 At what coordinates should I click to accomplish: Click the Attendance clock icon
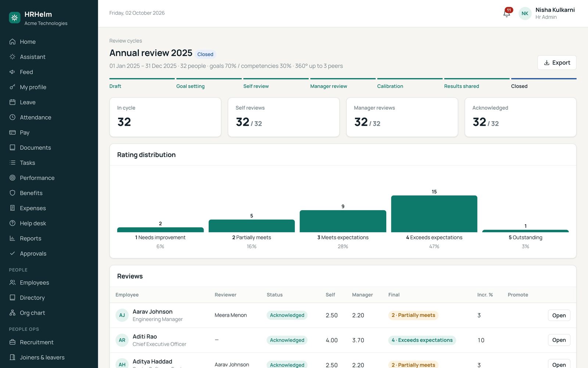12,117
